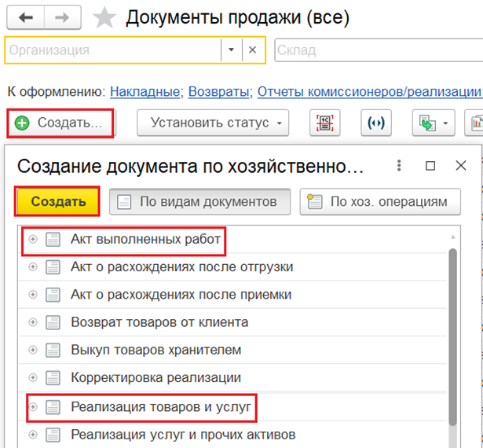Click document icon of Выкуп товаров хранителем
The image size is (483, 448).
[x=53, y=350]
